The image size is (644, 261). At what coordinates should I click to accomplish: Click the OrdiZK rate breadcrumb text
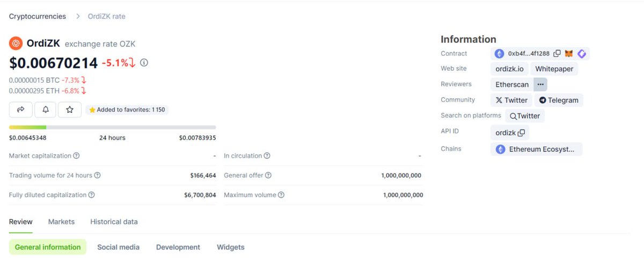[x=107, y=16]
